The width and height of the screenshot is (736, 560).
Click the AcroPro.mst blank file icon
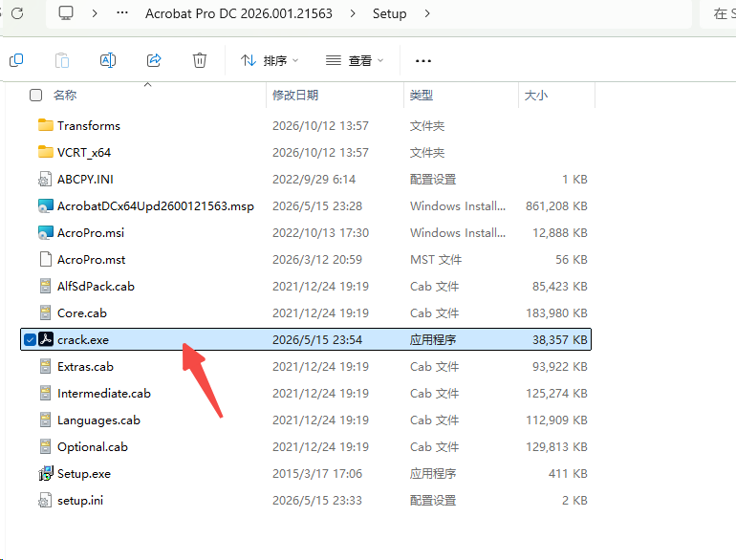pos(46,259)
